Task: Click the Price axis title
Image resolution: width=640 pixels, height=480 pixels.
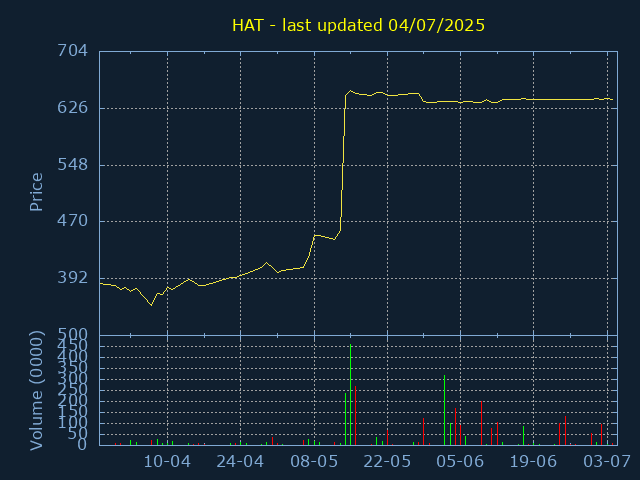Action: (36, 192)
